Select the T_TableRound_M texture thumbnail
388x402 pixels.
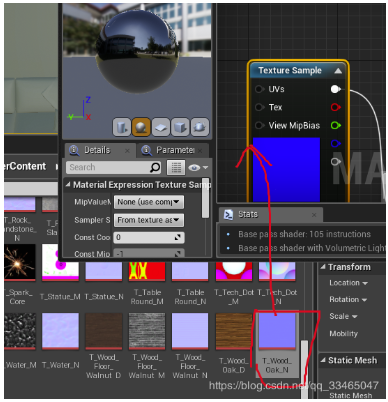[147, 271]
